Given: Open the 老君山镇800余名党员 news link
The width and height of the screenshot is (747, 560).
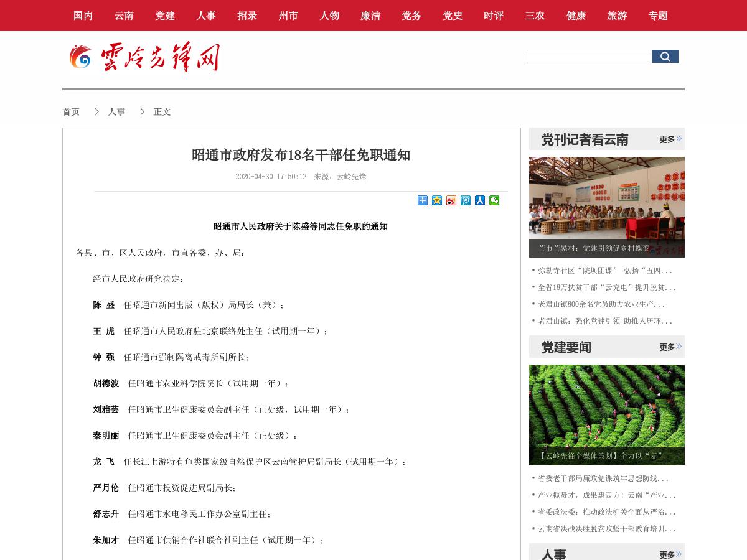Looking at the screenshot, I should [601, 304].
